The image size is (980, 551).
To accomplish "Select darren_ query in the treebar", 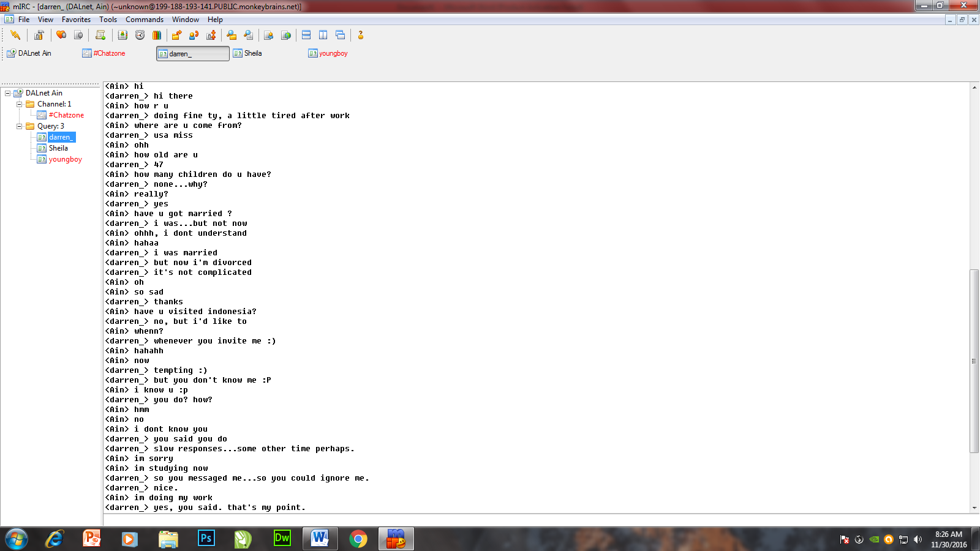I will point(61,137).
